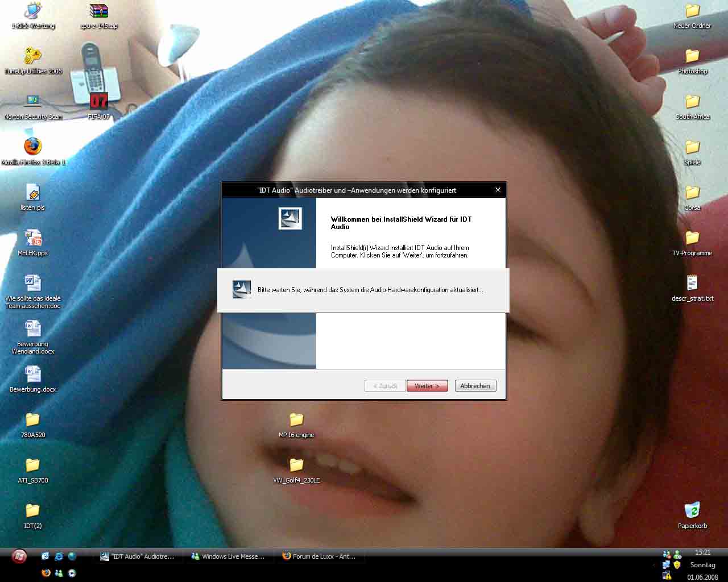
Task: Click the network warning tray icon
Action: pos(667,576)
